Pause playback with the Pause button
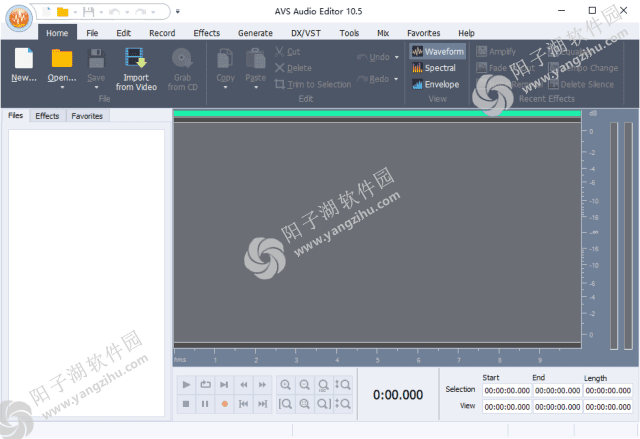Image resolution: width=640 pixels, height=439 pixels. pos(205,404)
